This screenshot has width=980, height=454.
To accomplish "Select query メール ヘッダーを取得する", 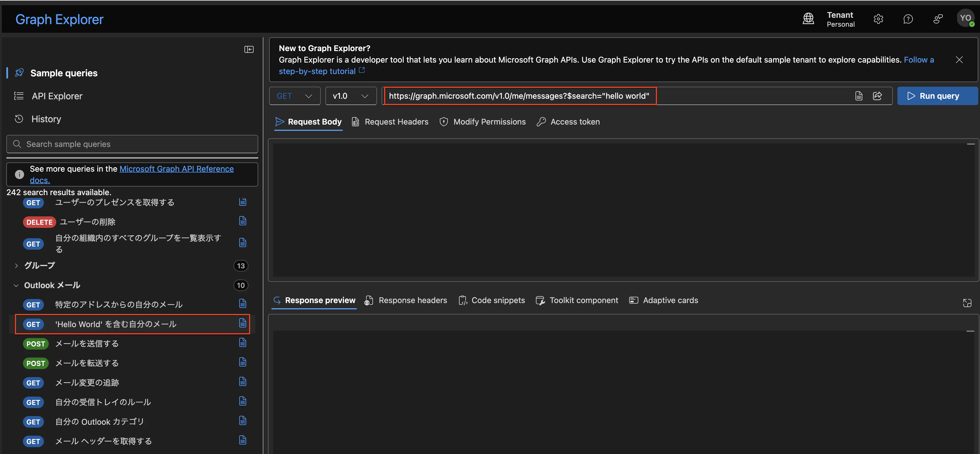I will (x=104, y=441).
